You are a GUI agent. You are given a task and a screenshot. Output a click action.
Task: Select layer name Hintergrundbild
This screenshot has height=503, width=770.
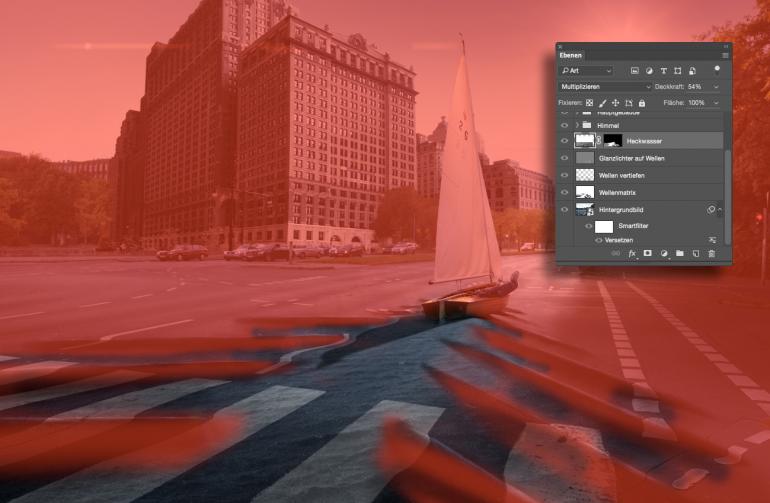621,210
